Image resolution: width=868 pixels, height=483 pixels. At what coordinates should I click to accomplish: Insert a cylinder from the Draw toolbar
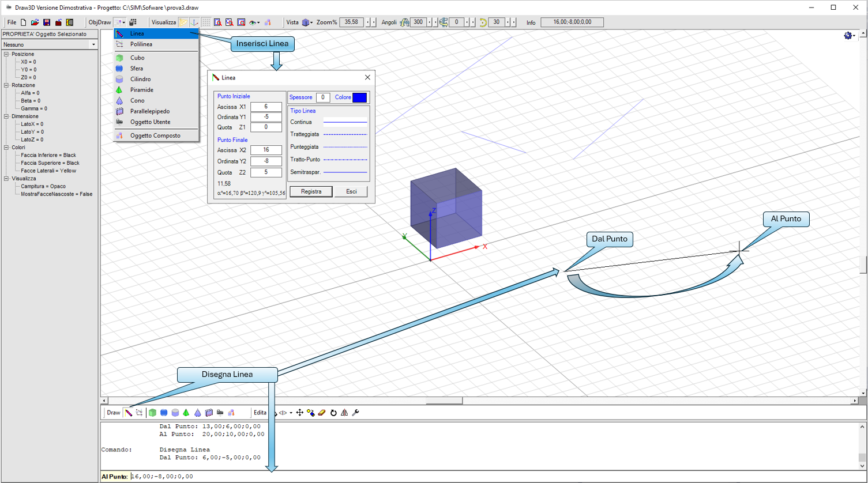pyautogui.click(x=175, y=413)
